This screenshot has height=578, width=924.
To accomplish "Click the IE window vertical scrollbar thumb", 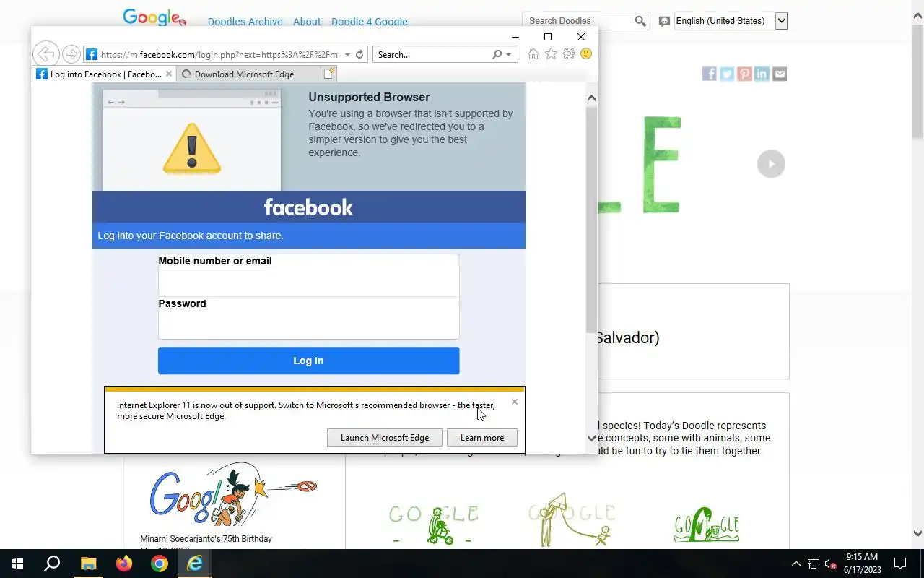I will click(x=591, y=220).
